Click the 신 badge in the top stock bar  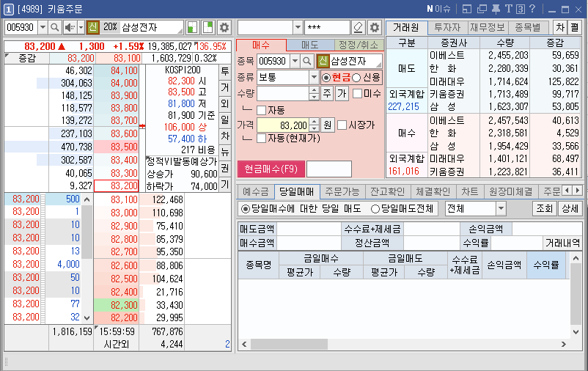(x=92, y=27)
